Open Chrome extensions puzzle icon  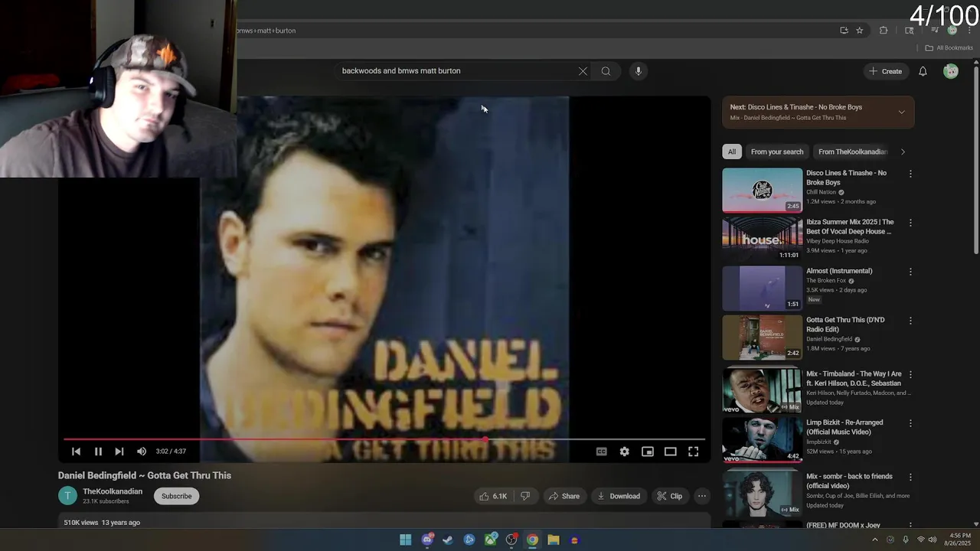tap(884, 31)
